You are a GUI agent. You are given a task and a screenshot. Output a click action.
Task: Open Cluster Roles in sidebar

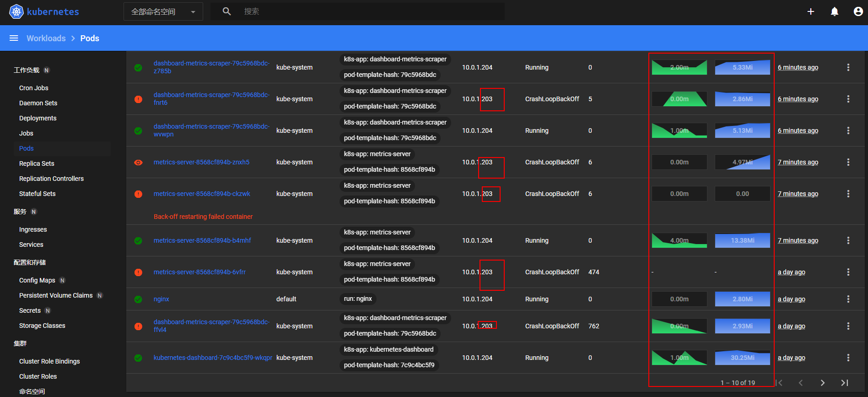38,376
